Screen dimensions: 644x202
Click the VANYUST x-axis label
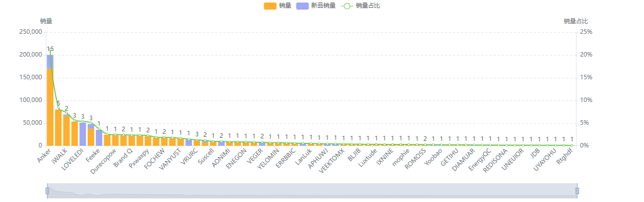(x=170, y=161)
